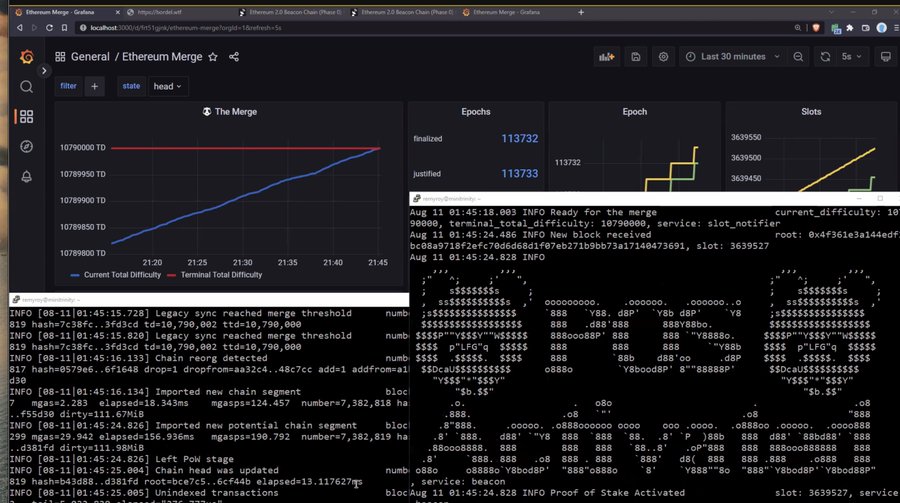The height and width of the screenshot is (503, 900).
Task: Go back in the browser
Action: click(x=20, y=28)
